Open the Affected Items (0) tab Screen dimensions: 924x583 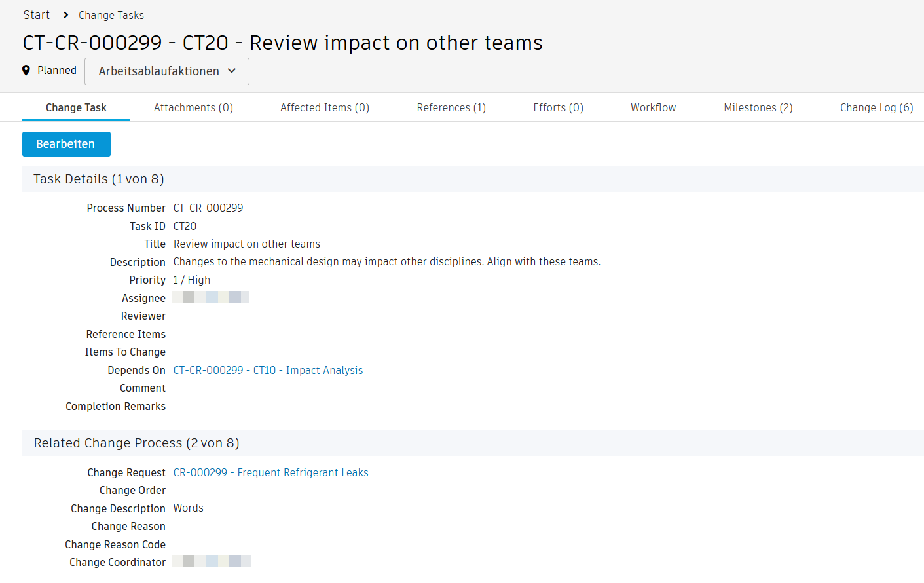pos(325,108)
